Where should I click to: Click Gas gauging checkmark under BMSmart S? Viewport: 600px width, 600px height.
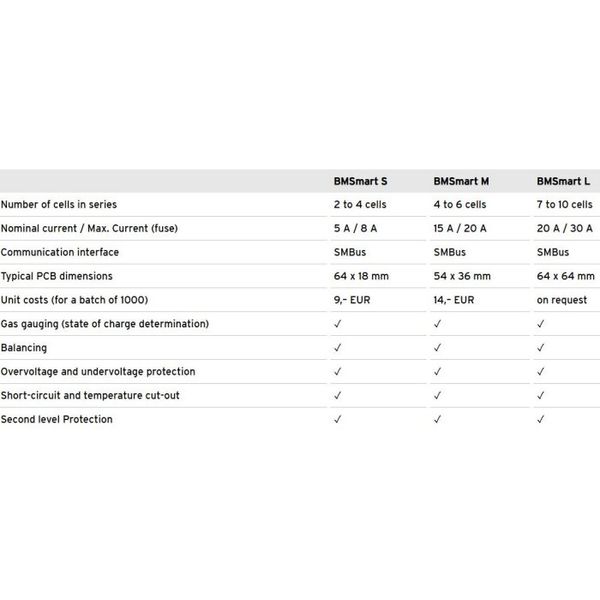pyautogui.click(x=338, y=324)
